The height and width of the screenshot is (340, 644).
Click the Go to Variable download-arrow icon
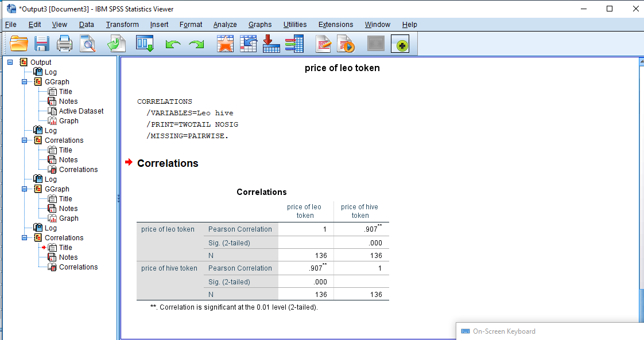271,44
